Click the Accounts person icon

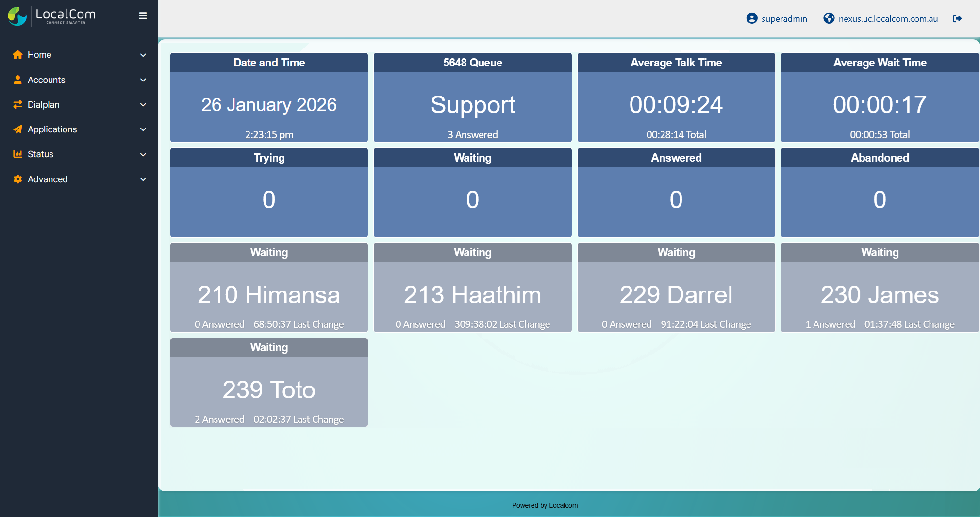pos(17,80)
